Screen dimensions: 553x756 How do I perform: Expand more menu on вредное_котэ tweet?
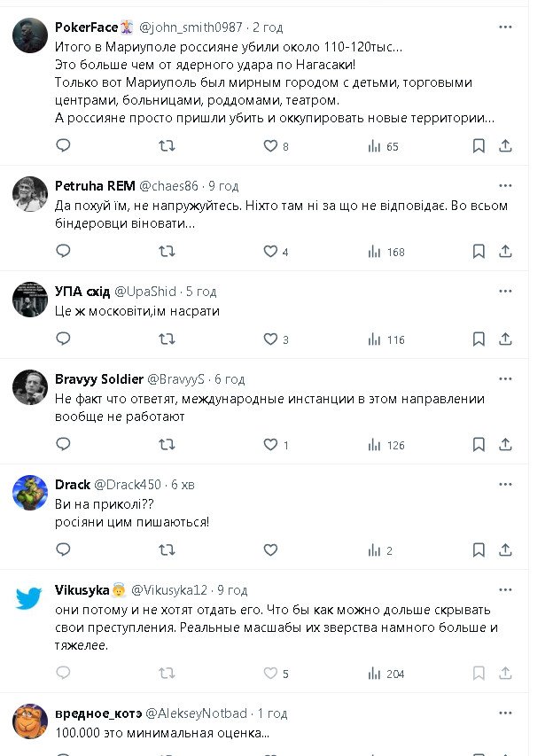pos(505,713)
